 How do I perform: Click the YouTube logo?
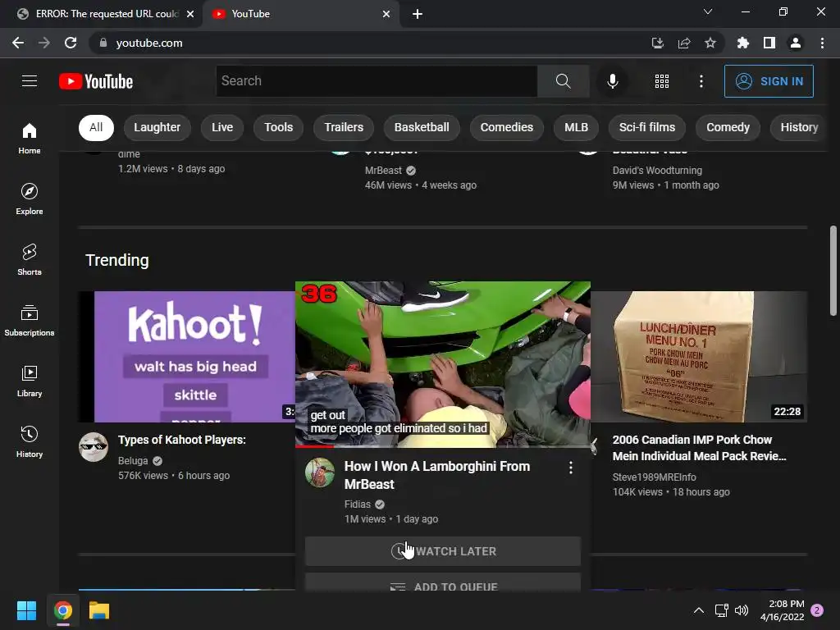(96, 81)
